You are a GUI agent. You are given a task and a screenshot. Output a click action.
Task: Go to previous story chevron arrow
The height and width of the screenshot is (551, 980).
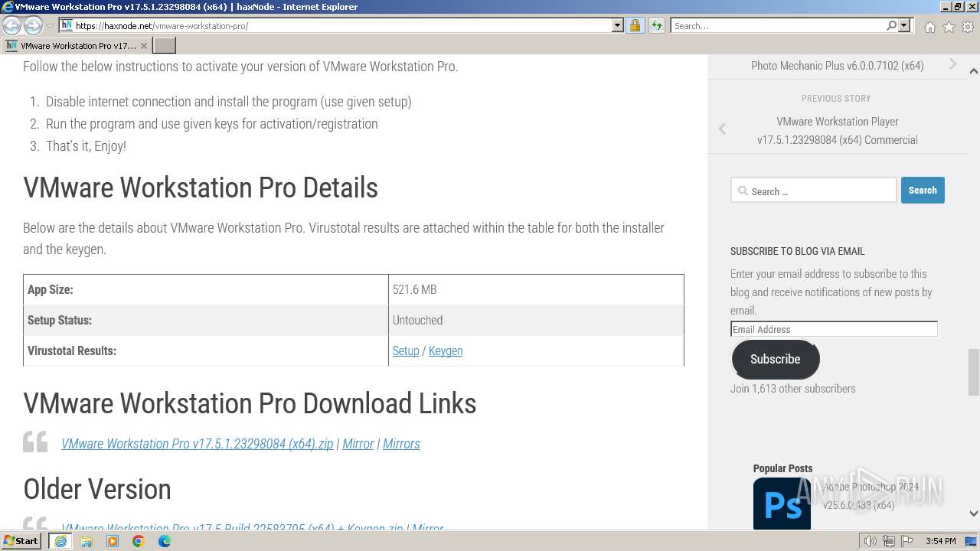click(x=722, y=129)
